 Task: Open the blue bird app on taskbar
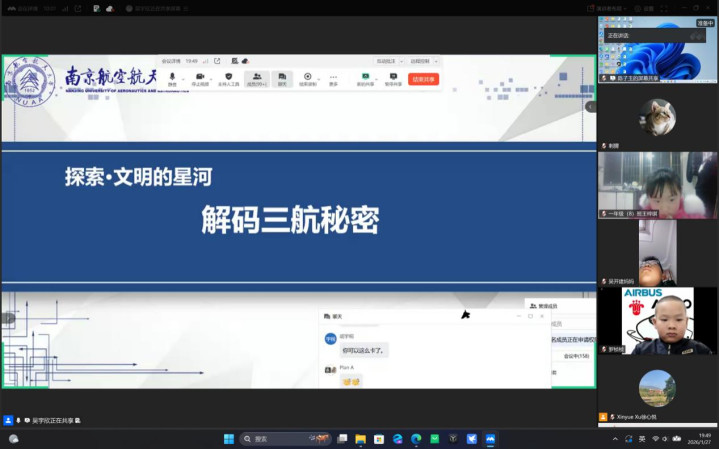coord(472,439)
